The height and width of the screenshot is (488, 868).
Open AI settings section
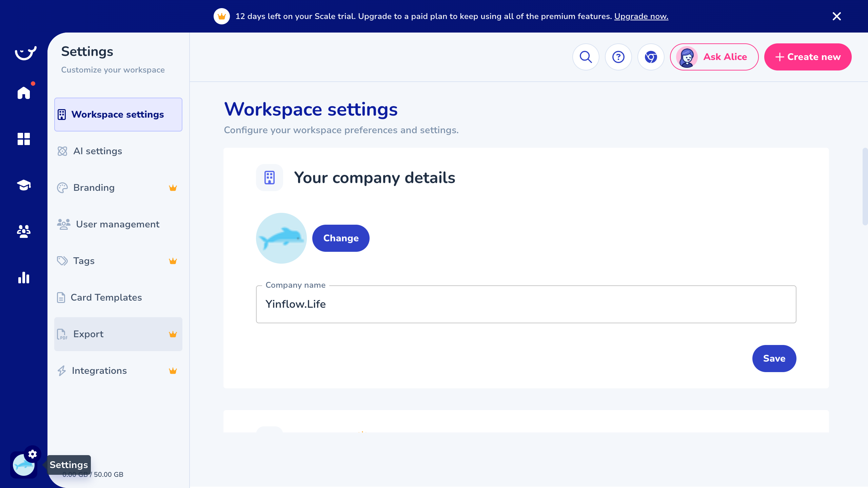click(x=98, y=151)
